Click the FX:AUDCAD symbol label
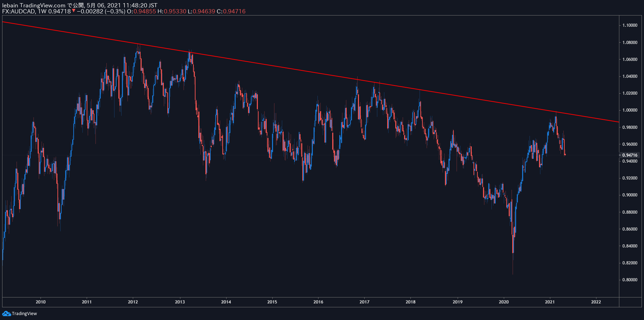The height and width of the screenshot is (320, 644). (x=18, y=11)
